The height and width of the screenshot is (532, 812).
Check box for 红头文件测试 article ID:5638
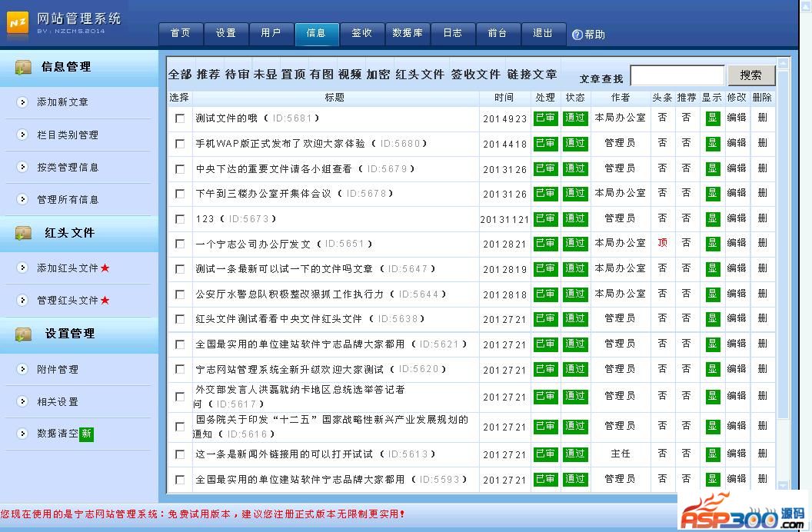[180, 319]
